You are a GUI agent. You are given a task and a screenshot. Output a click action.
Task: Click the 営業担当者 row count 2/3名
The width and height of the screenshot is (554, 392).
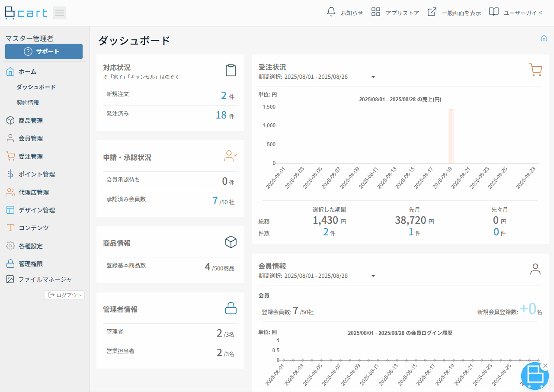[226, 353]
